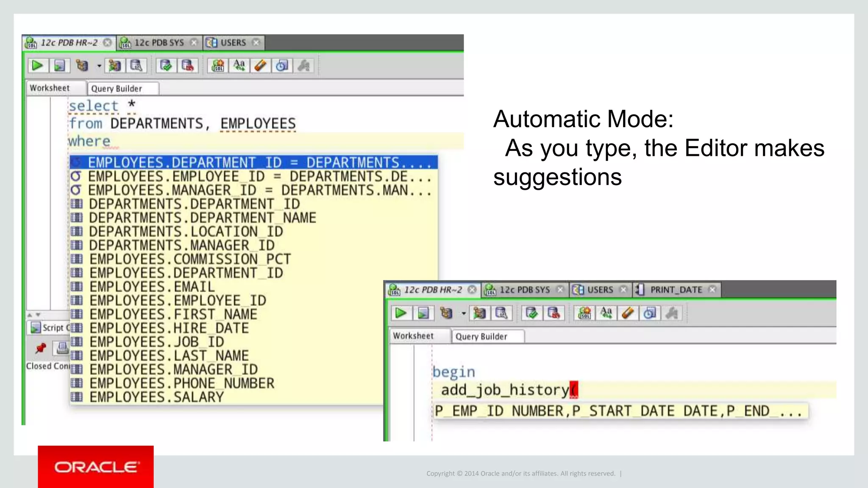Choose EMPLOYEES.LAST_NAME from suggestion list

[227, 355]
